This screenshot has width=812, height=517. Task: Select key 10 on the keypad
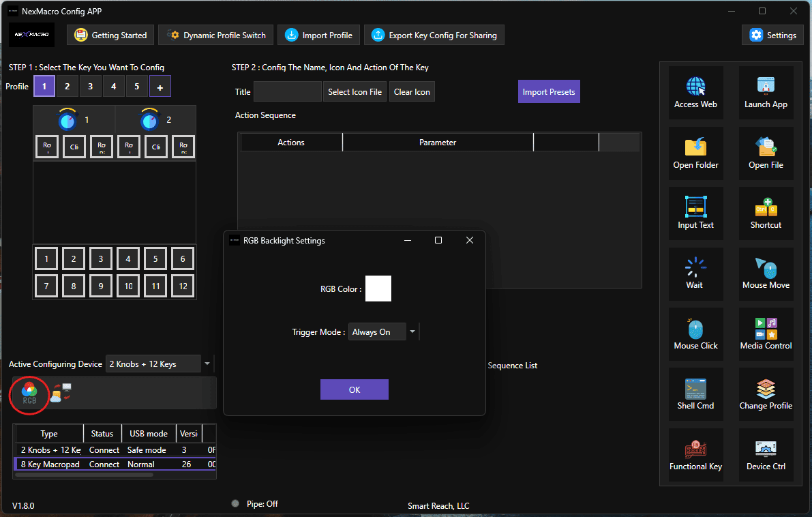tap(128, 286)
